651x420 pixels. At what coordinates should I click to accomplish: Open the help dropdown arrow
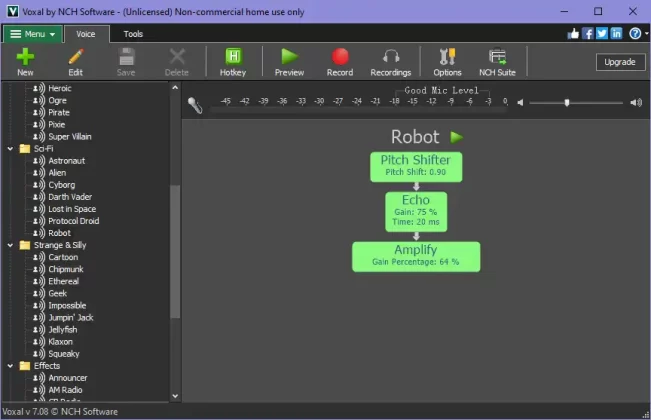(x=646, y=34)
